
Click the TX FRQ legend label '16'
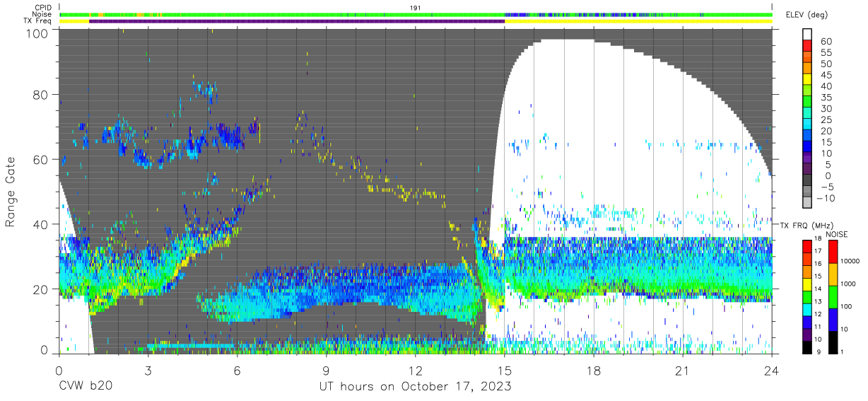[819, 265]
